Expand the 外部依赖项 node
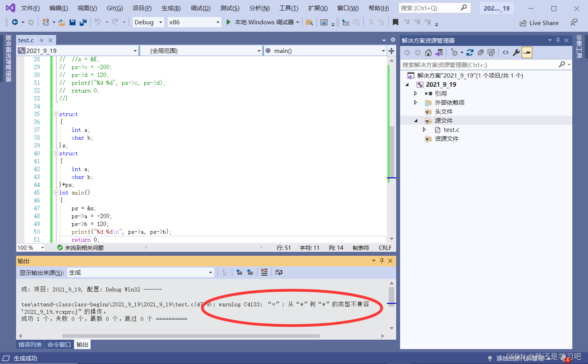 coord(415,102)
